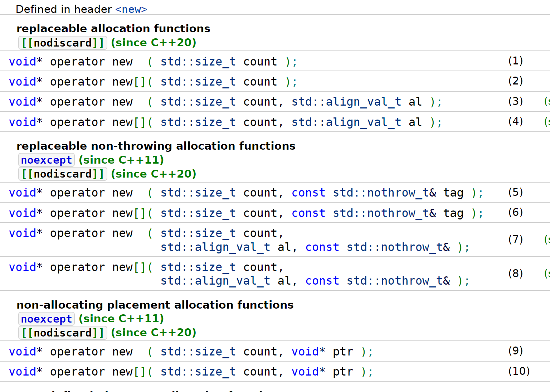This screenshot has width=550, height=392.
Task: Click the leading void keyword of declaration (1)
Action: tap(23, 62)
